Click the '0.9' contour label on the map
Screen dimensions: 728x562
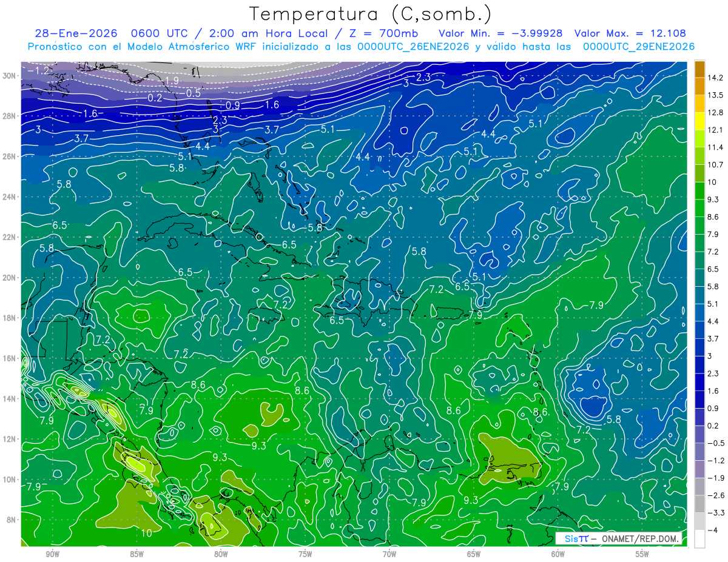click(x=233, y=105)
